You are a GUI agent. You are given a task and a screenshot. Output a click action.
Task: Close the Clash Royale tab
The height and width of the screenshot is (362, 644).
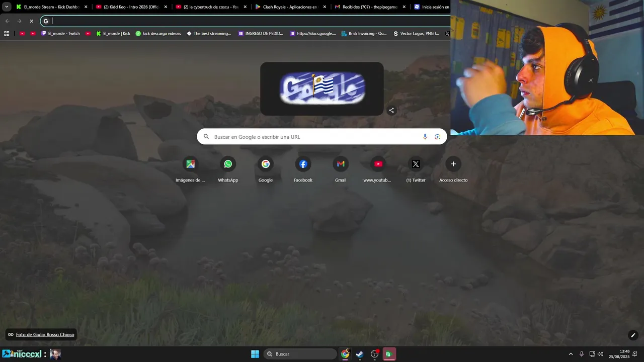pos(325,7)
